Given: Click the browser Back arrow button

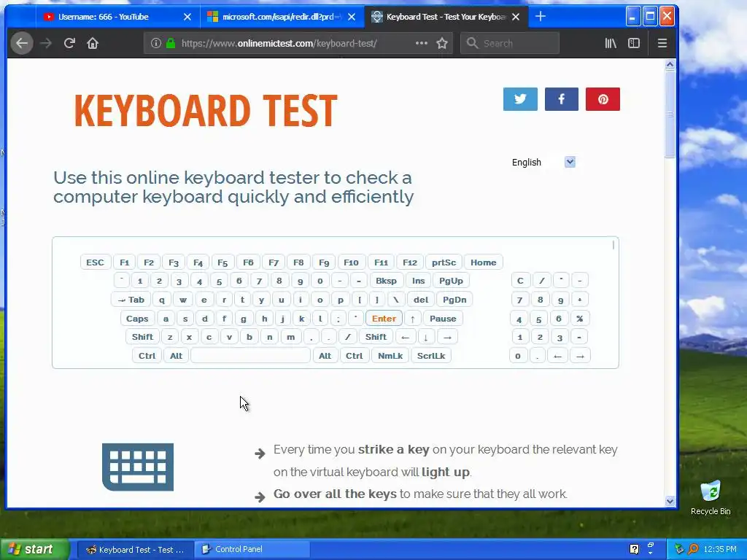Looking at the screenshot, I should pos(22,43).
